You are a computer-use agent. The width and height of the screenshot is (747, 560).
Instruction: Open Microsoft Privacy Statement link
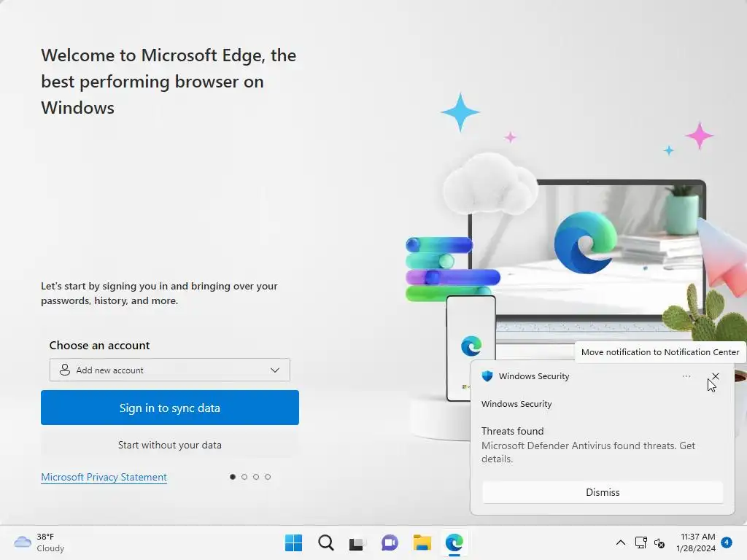[104, 477]
